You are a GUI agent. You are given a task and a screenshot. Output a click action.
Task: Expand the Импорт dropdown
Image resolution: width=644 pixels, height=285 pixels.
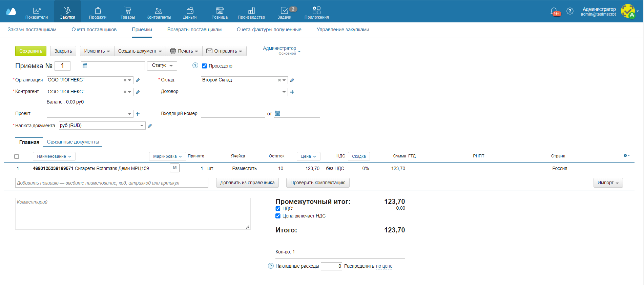(608, 183)
